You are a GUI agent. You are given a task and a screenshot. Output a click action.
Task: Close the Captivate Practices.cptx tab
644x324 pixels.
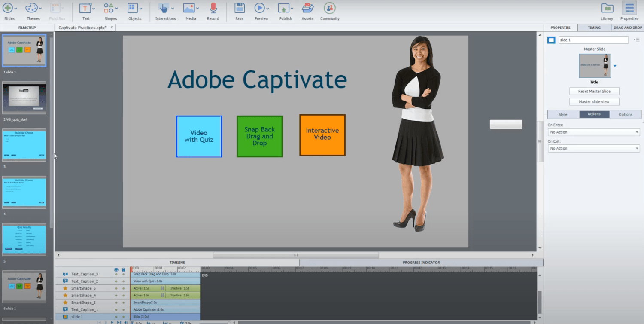112,28
